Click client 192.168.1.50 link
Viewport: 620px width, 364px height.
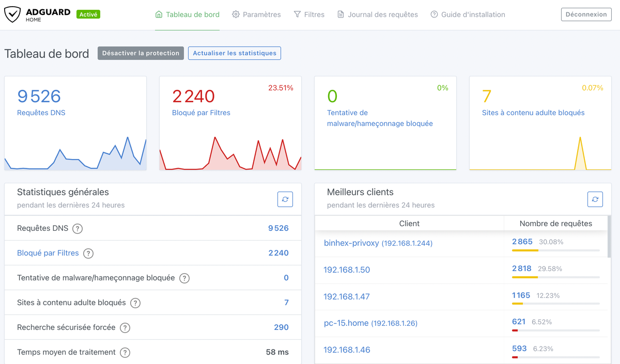[347, 270]
